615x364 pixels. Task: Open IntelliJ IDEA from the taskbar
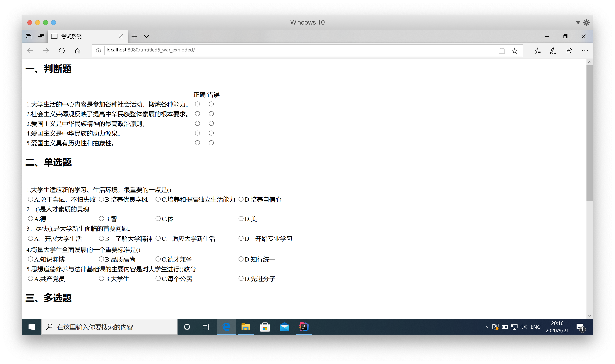[304, 327]
